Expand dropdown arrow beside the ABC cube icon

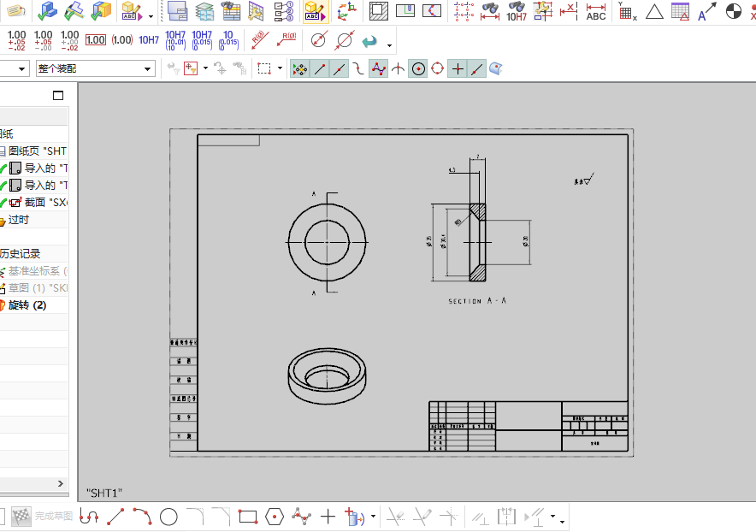point(151,16)
